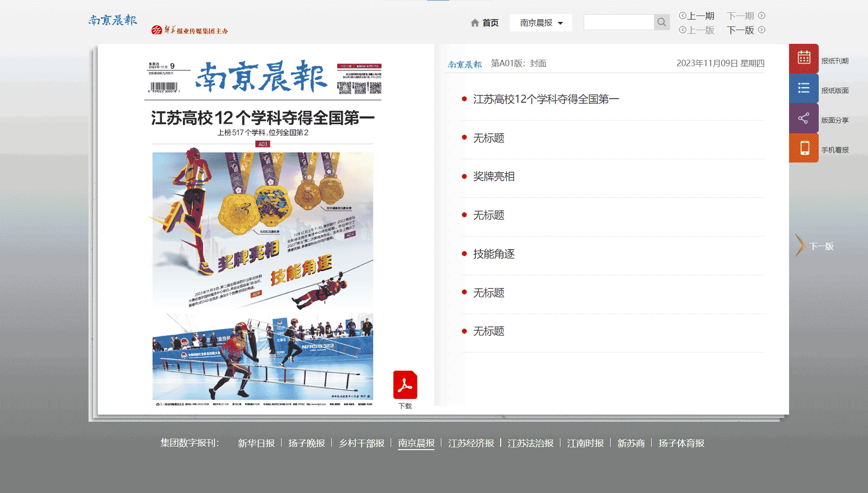This screenshot has height=493, width=868.
Task: Go to 上一版 previous page
Action: pos(696,30)
